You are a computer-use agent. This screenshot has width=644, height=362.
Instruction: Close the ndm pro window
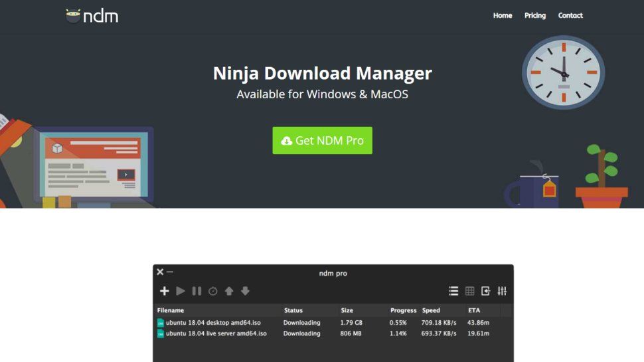point(160,272)
